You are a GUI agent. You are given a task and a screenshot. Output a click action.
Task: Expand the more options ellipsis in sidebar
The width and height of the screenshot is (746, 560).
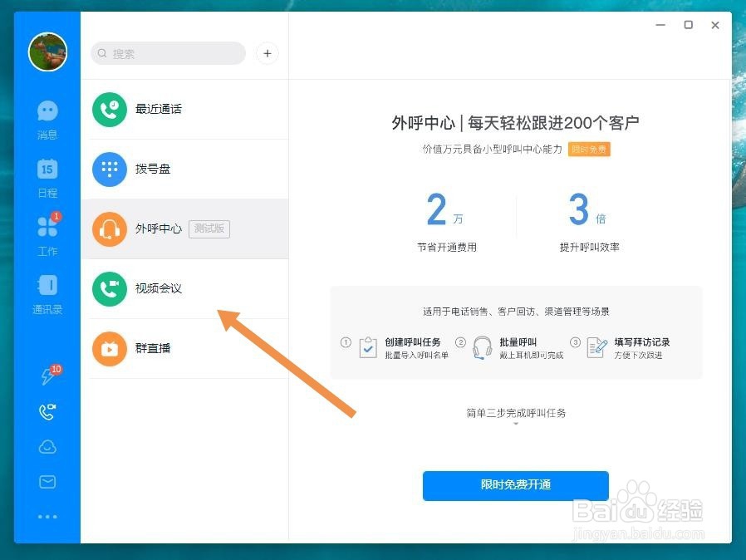[x=47, y=516]
